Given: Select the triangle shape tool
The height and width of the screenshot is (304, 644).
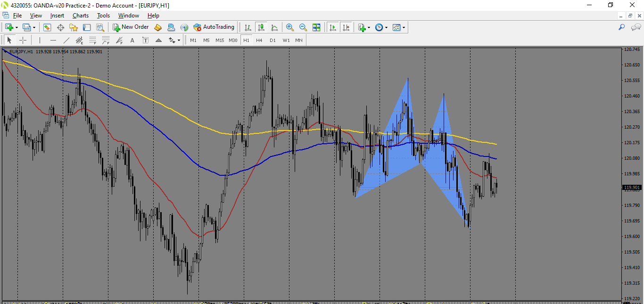Looking at the screenshot, I should [158, 40].
